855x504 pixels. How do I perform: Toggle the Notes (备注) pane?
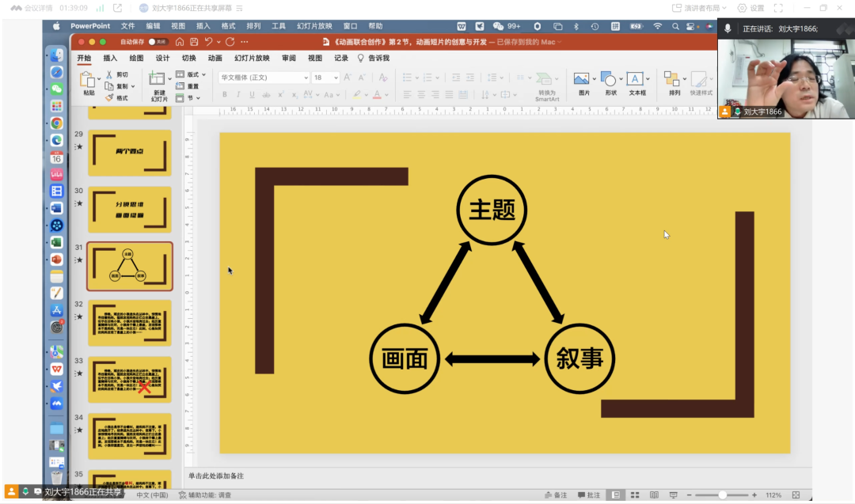point(555,495)
